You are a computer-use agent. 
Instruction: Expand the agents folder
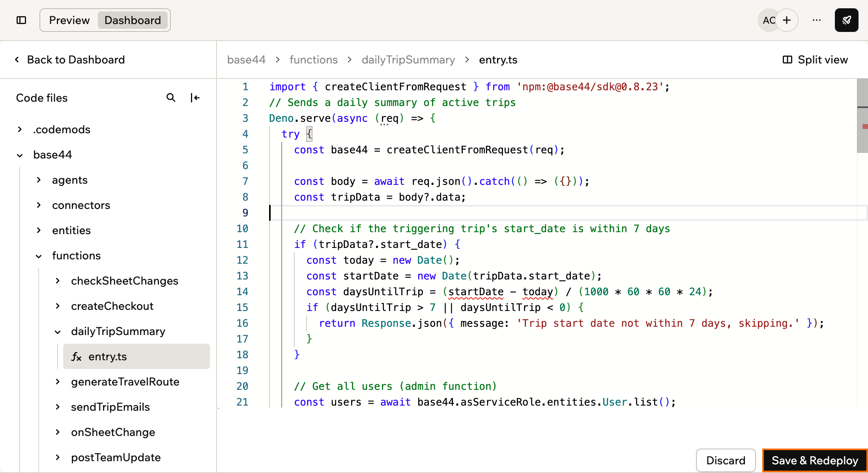point(39,180)
